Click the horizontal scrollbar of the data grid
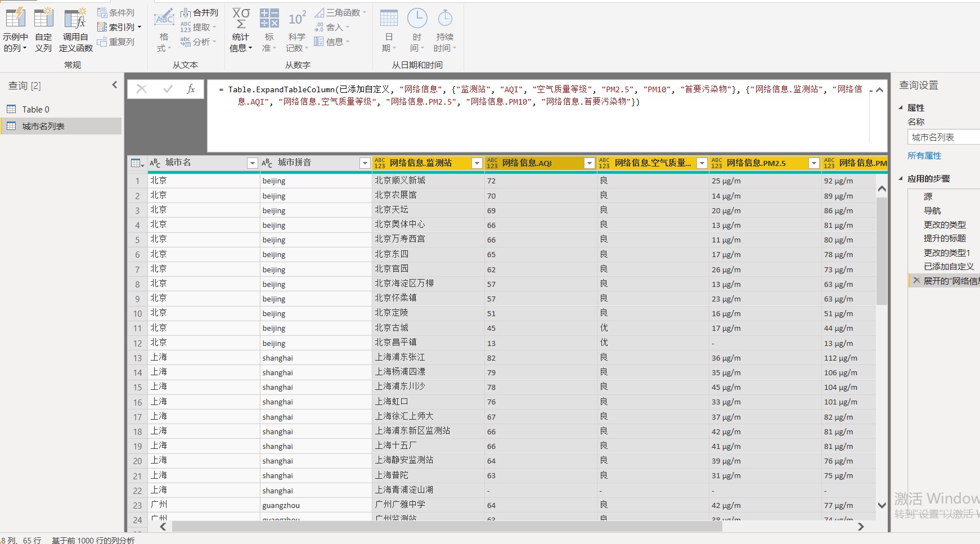 [x=447, y=527]
